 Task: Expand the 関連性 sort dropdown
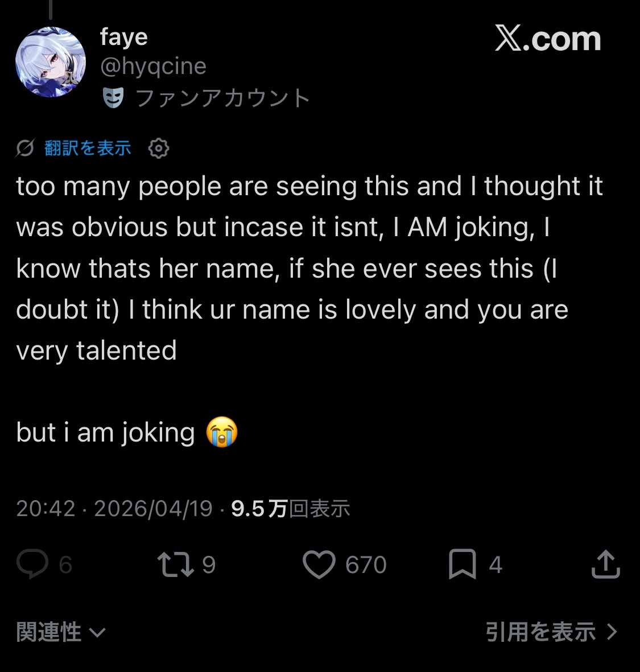tap(60, 632)
